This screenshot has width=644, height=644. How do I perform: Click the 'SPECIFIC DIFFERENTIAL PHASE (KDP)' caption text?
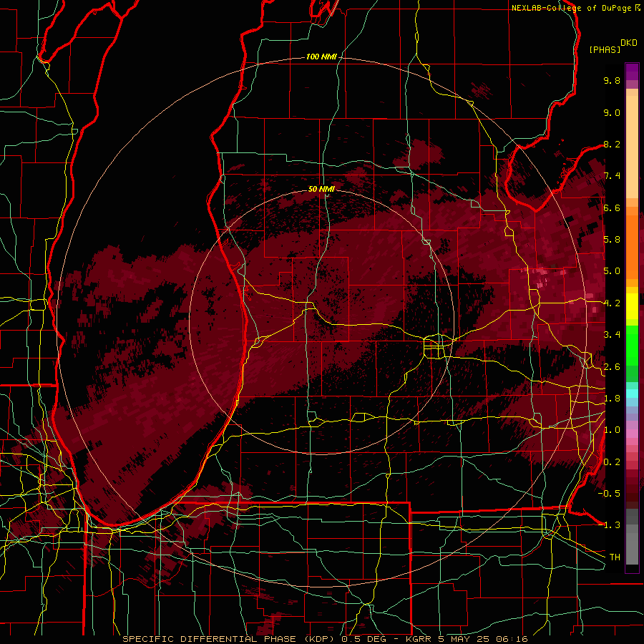point(230,639)
